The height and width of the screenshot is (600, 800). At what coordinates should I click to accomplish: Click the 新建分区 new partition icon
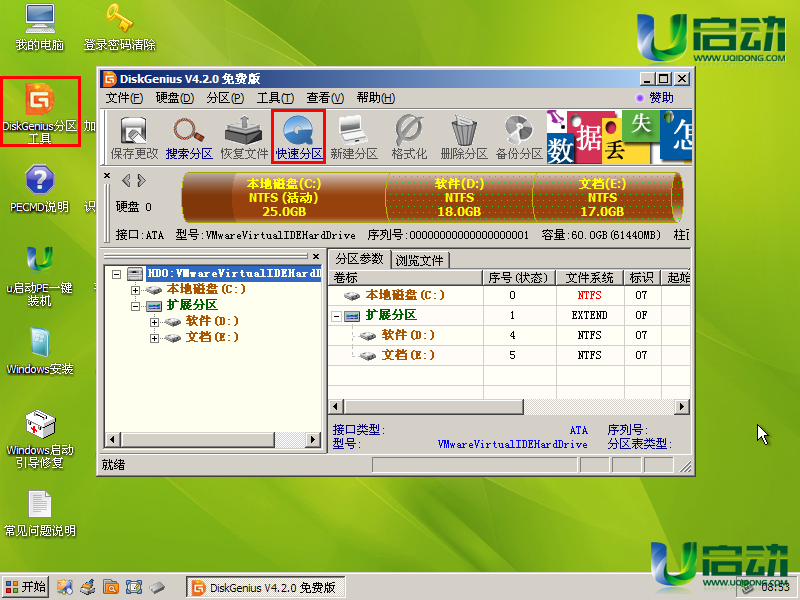click(x=354, y=137)
